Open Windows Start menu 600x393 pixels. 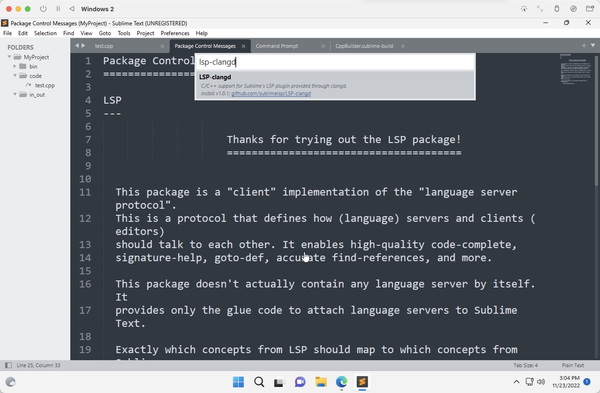coord(238,382)
